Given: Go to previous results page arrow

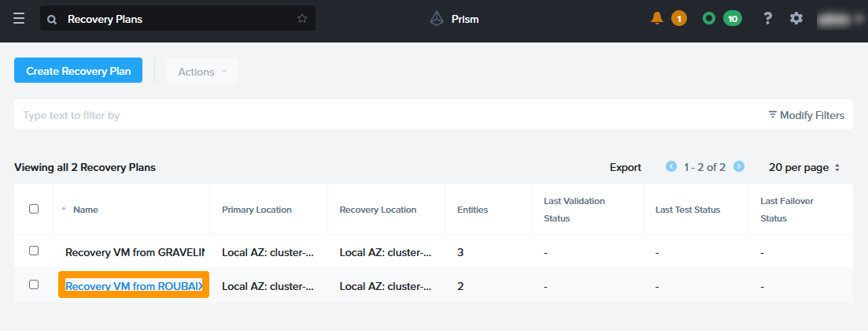Looking at the screenshot, I should click(671, 166).
